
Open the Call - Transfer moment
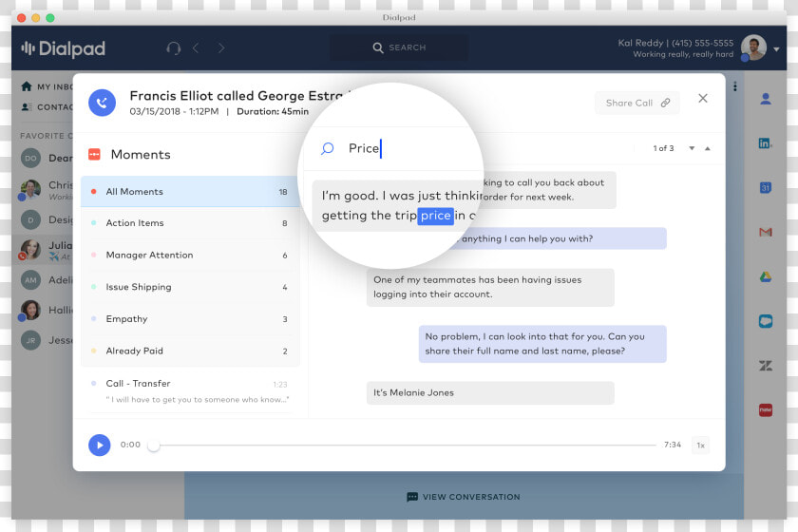pos(190,391)
